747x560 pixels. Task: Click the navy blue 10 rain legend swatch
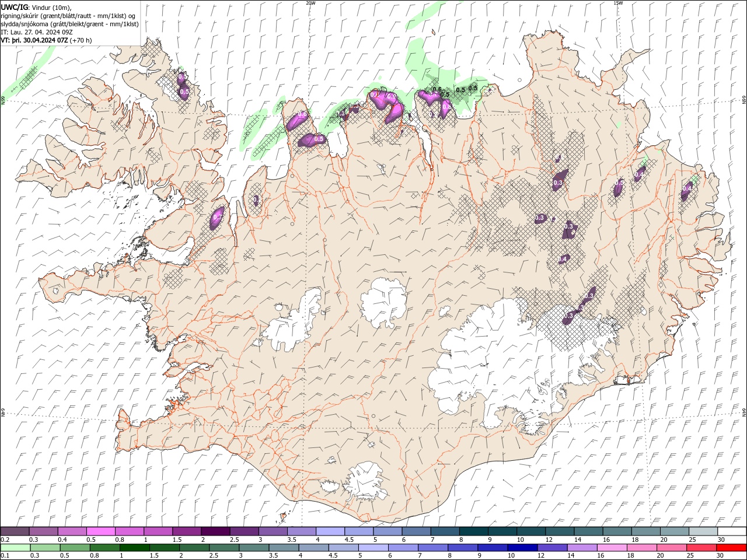[x=522, y=547]
